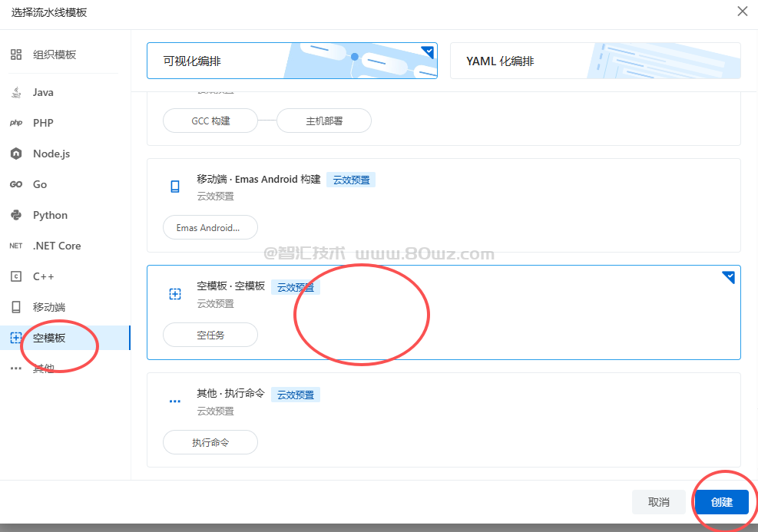
Task: Click the Python logo icon
Action: pos(16,215)
